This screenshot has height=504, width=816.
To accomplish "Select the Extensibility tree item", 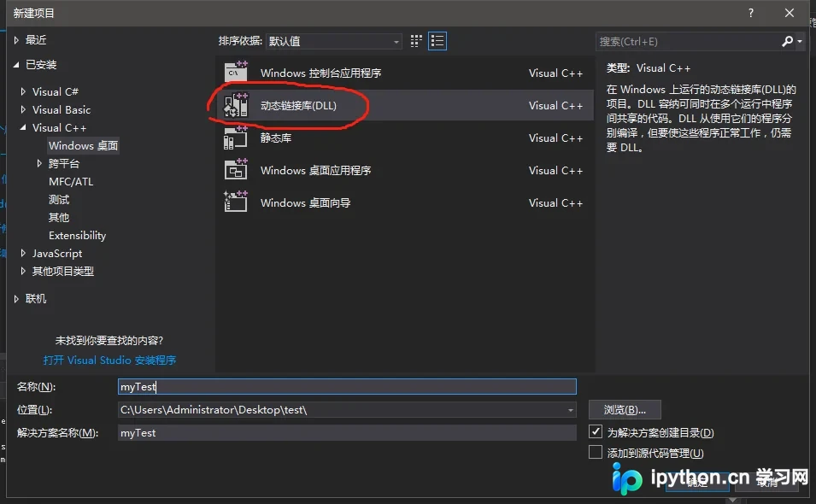I will pos(77,236).
